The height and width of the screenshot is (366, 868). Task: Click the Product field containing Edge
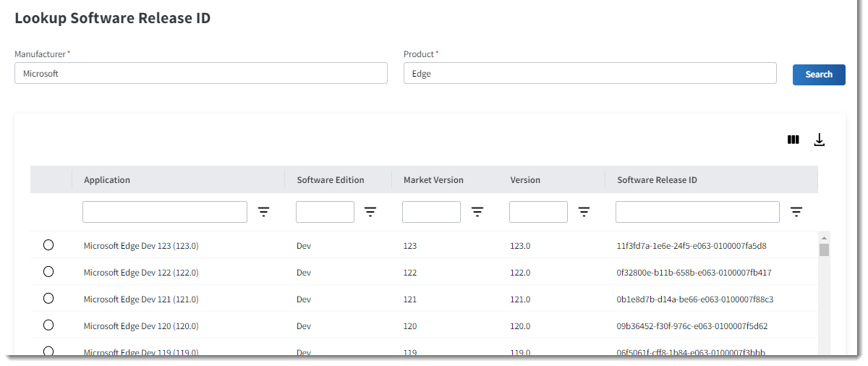590,73
